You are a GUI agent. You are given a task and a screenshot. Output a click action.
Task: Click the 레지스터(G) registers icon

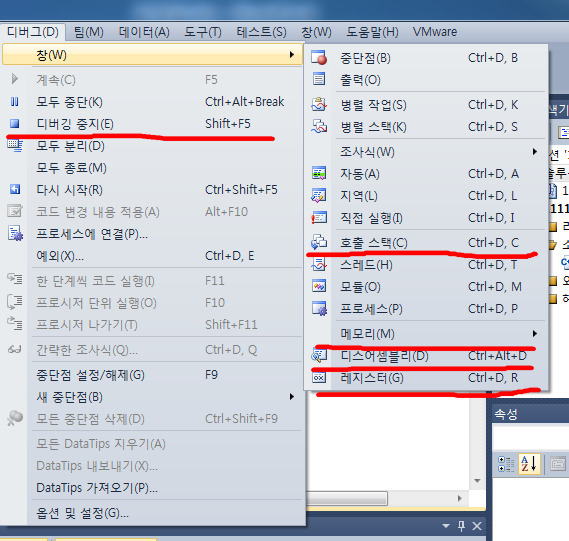point(319,378)
